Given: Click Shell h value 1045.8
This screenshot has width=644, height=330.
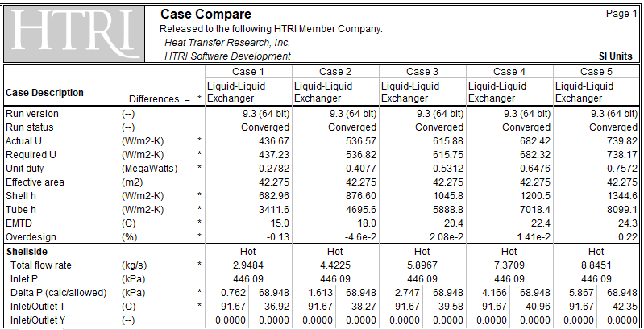Looking at the screenshot, I should pos(448,196).
